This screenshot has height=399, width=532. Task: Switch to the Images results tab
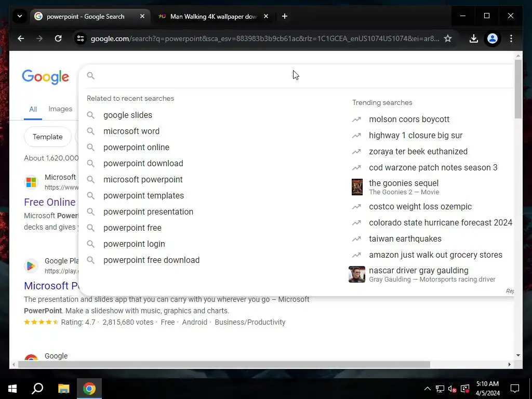[60, 109]
